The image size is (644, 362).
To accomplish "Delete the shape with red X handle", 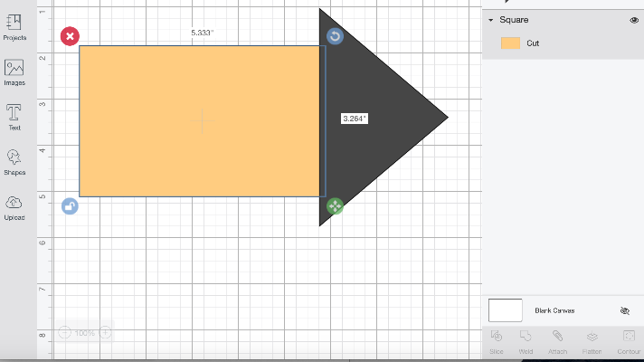I will tap(70, 36).
